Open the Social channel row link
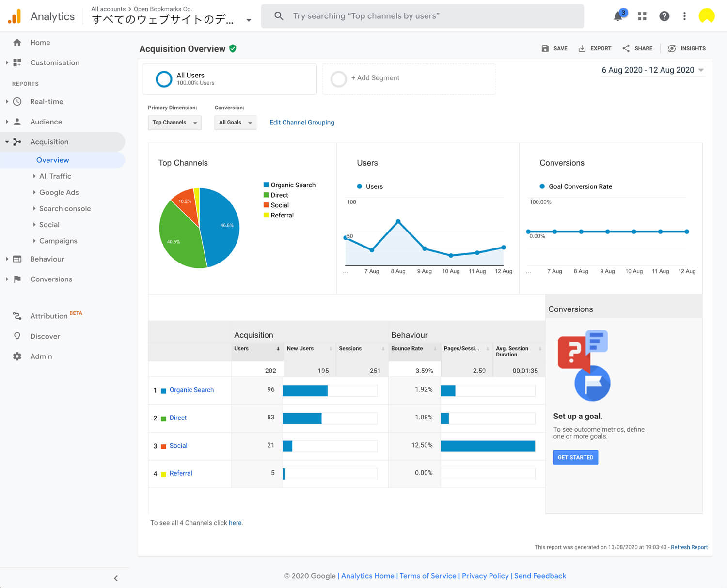The height and width of the screenshot is (588, 727). click(178, 446)
